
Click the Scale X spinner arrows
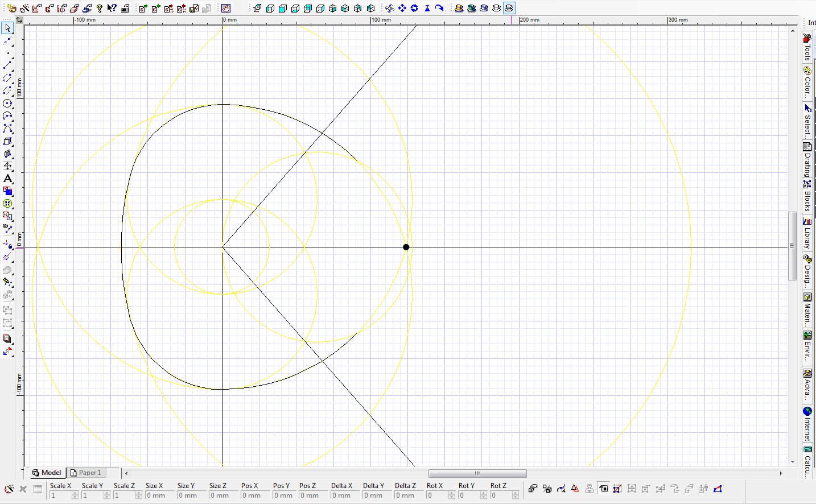(75, 495)
